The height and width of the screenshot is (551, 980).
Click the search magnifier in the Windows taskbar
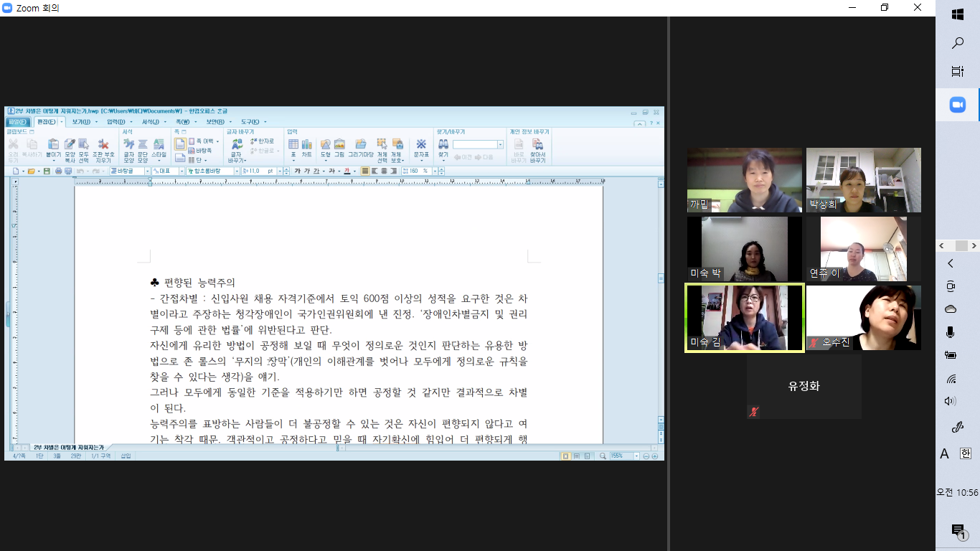tap(957, 44)
